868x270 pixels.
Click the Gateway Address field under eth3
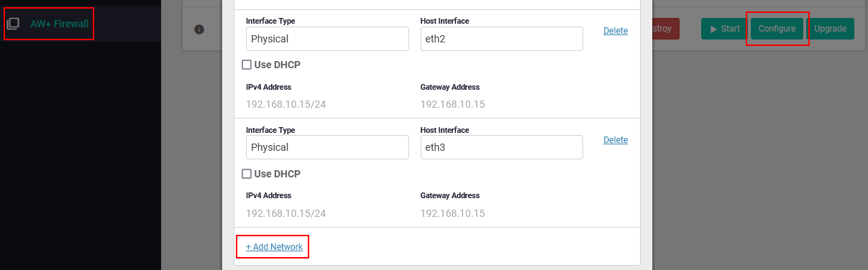[x=501, y=213]
